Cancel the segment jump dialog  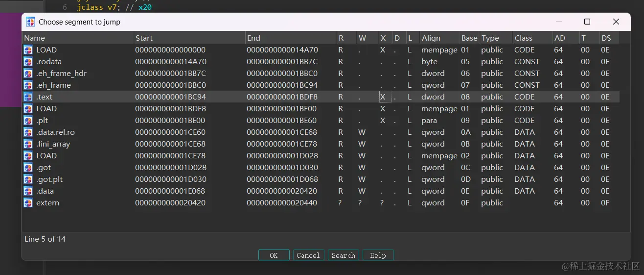308,255
